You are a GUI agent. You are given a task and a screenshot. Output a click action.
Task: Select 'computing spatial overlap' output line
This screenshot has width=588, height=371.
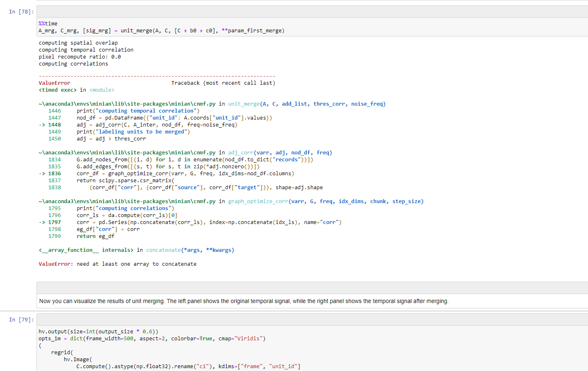[x=78, y=43]
